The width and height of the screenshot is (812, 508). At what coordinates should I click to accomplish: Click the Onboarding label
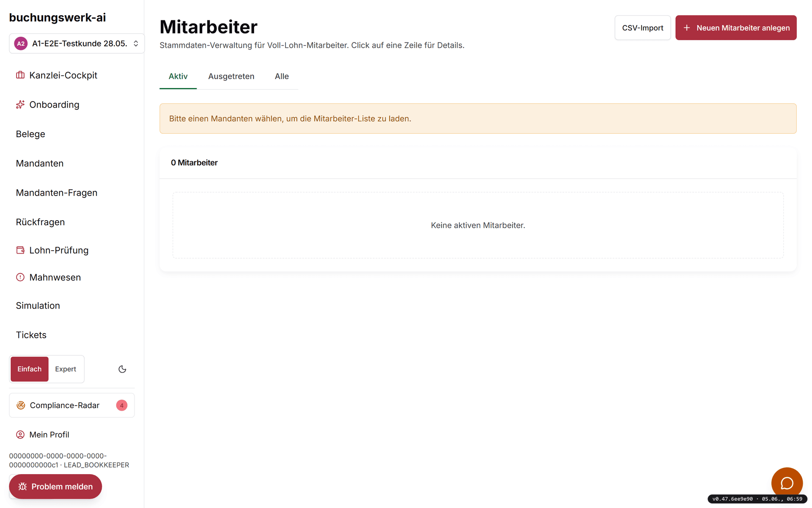[x=54, y=105]
